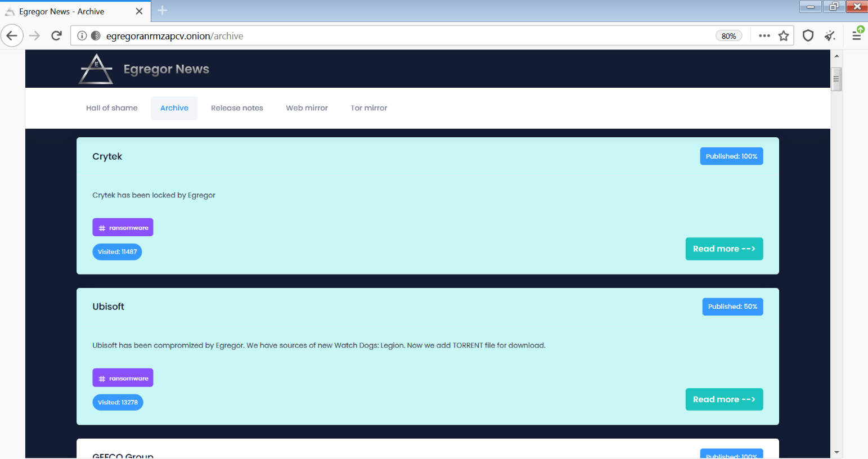Click the address bar URL field

tap(394, 36)
